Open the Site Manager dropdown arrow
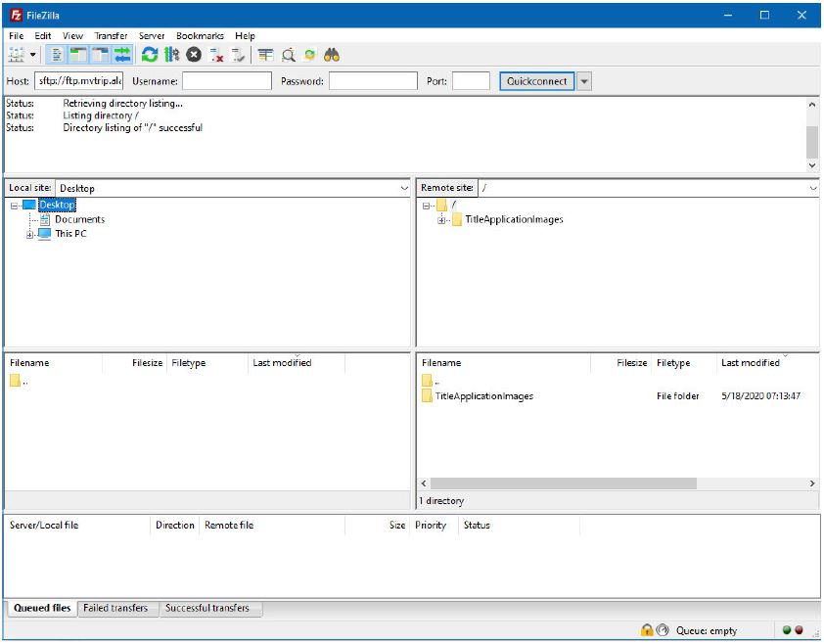The width and height of the screenshot is (824, 644). pos(32,55)
